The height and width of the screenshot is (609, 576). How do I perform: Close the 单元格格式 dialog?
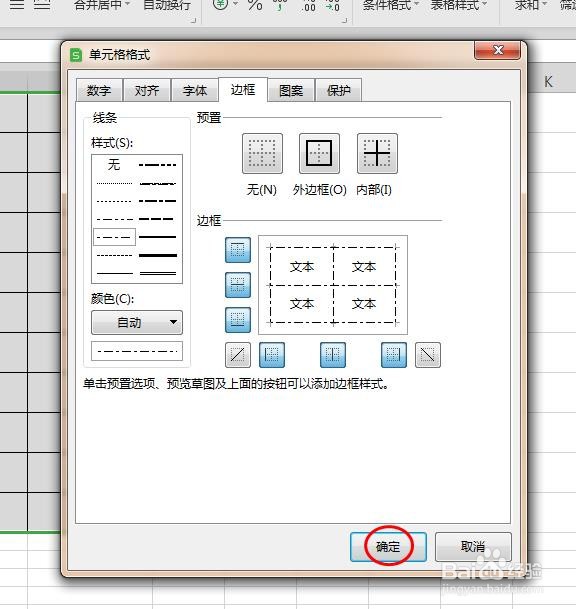click(497, 50)
